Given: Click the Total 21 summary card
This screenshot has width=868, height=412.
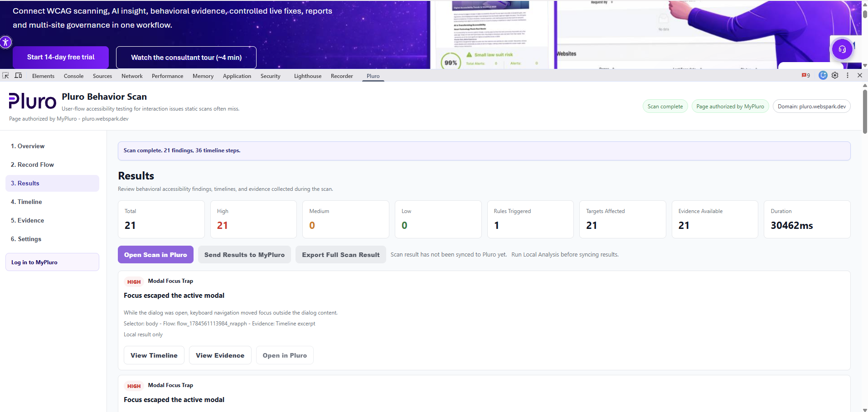Looking at the screenshot, I should pos(161,219).
